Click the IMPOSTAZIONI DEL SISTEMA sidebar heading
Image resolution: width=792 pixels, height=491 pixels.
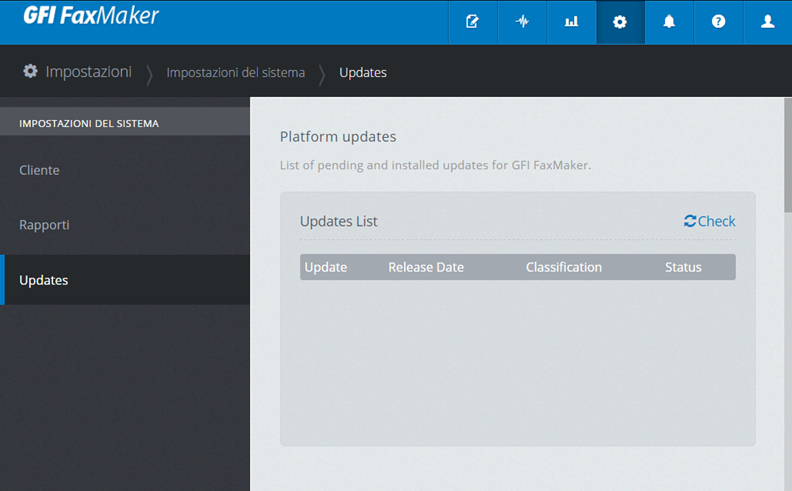click(89, 123)
